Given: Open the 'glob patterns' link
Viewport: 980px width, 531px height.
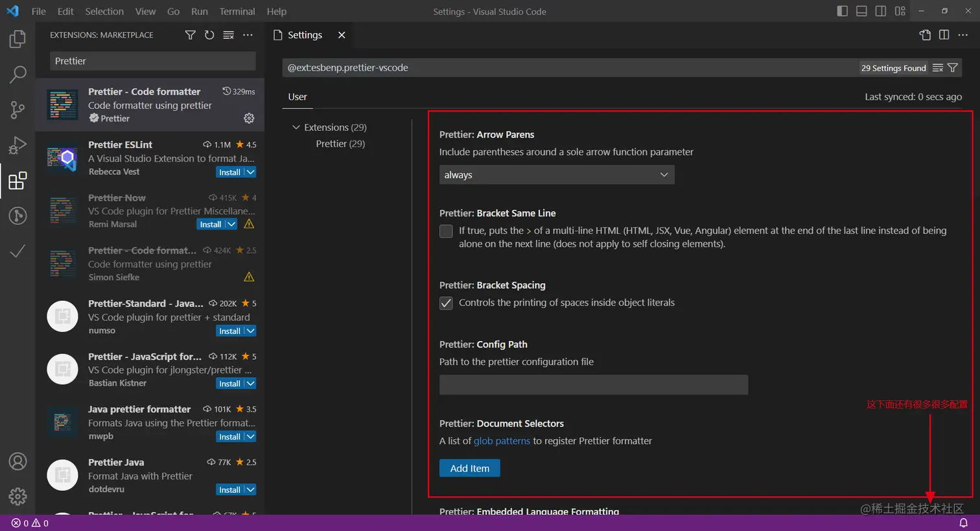Looking at the screenshot, I should pyautogui.click(x=502, y=441).
